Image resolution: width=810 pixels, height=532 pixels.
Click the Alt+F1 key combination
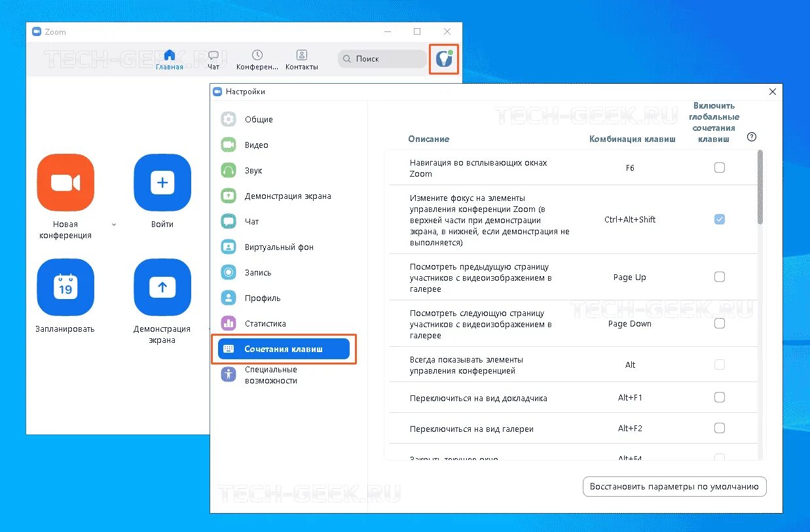630,398
